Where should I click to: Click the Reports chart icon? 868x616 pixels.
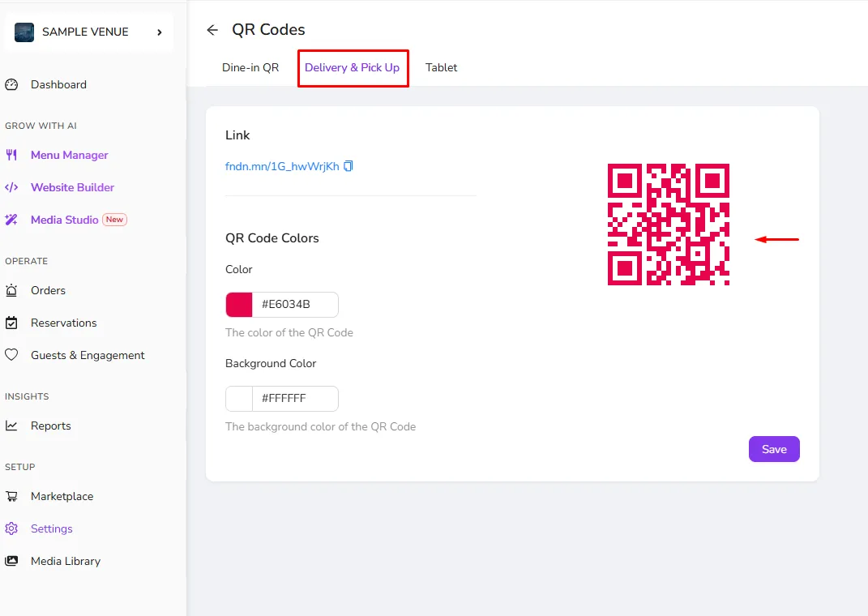[11, 426]
